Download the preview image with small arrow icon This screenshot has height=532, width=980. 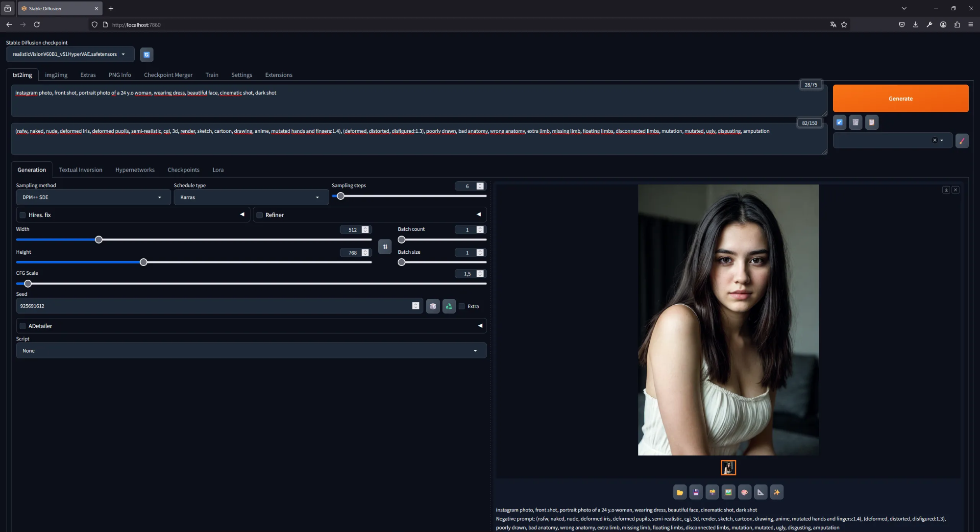[946, 190]
